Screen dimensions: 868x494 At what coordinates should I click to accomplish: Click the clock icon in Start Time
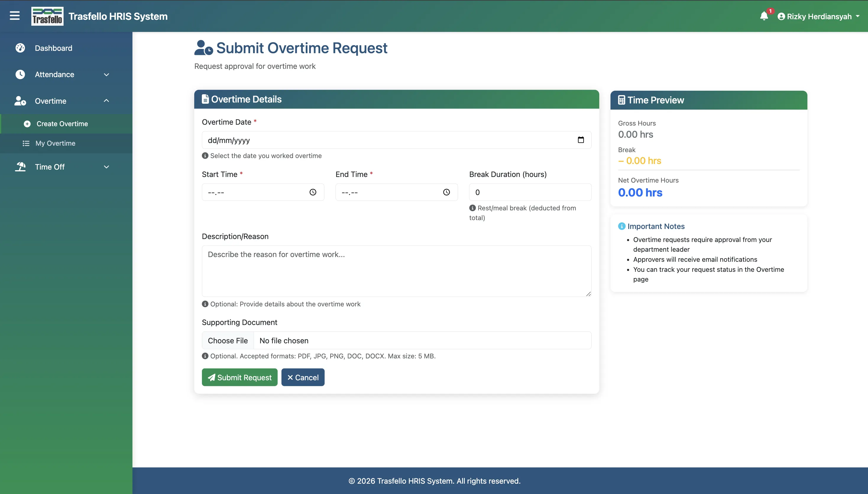(x=313, y=192)
